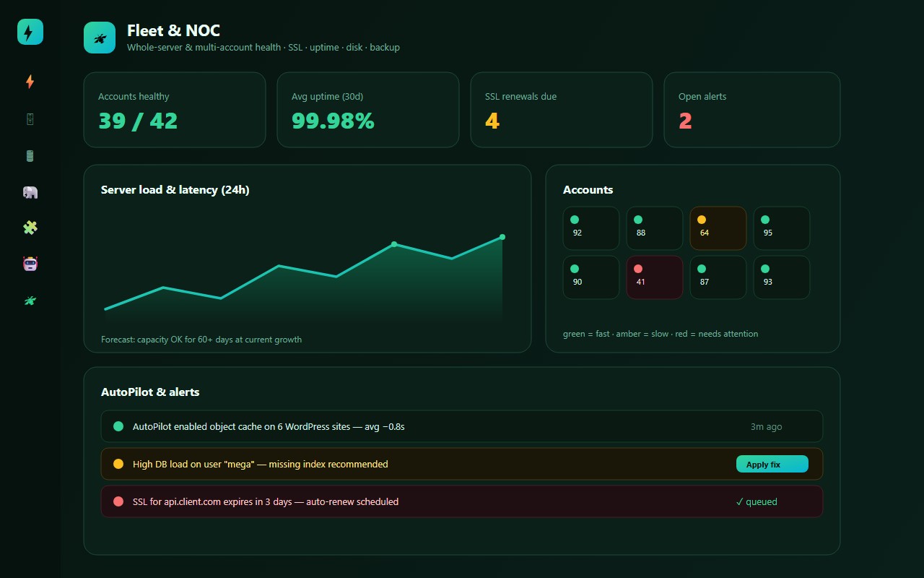
Task: Click the teal lightning logo in the sidebar
Action: click(30, 32)
